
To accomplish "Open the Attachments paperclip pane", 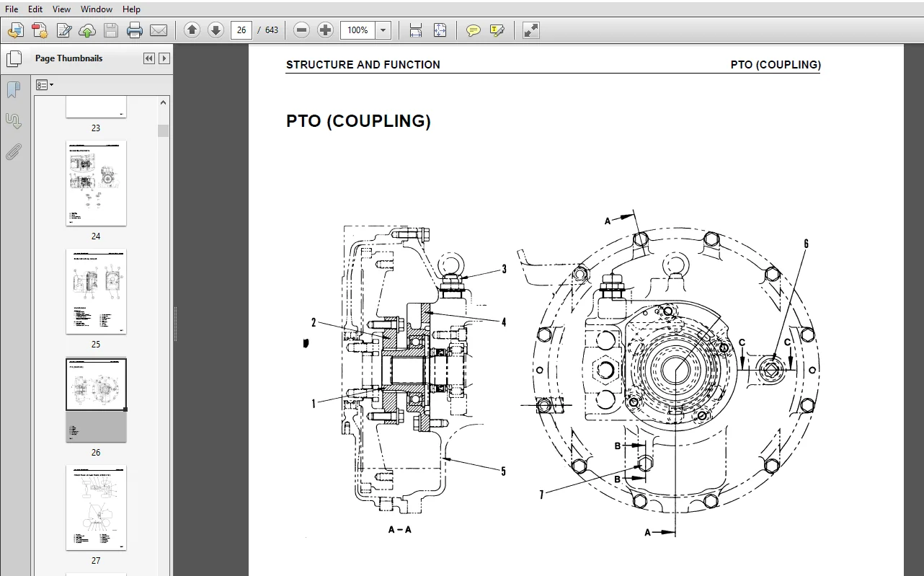I will point(14,151).
